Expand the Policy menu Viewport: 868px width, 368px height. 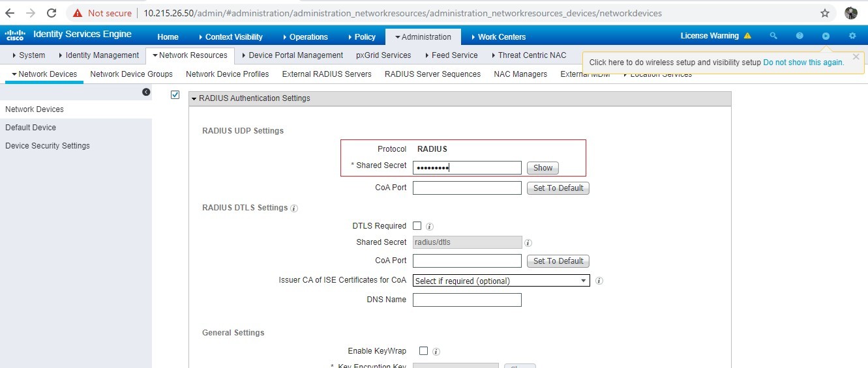pyautogui.click(x=361, y=37)
